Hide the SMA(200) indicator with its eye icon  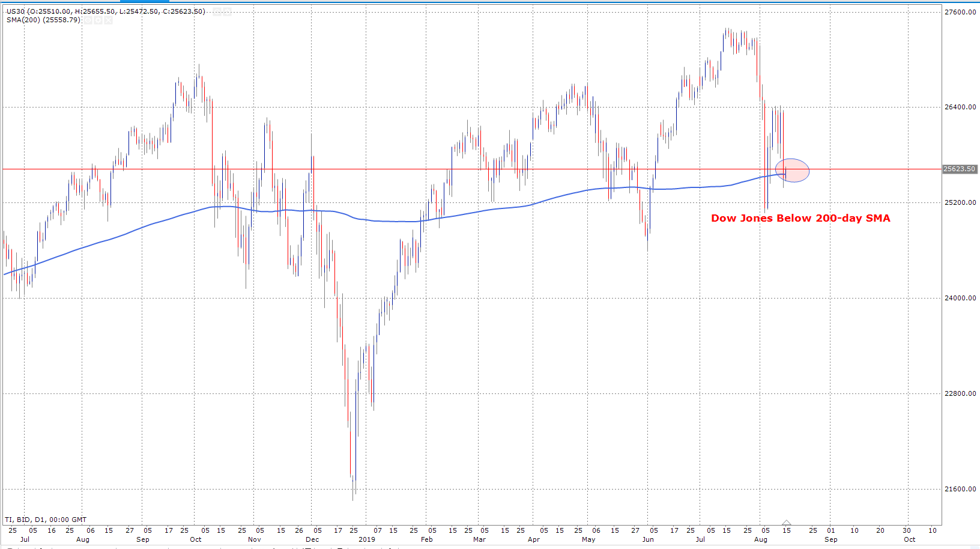click(x=88, y=20)
